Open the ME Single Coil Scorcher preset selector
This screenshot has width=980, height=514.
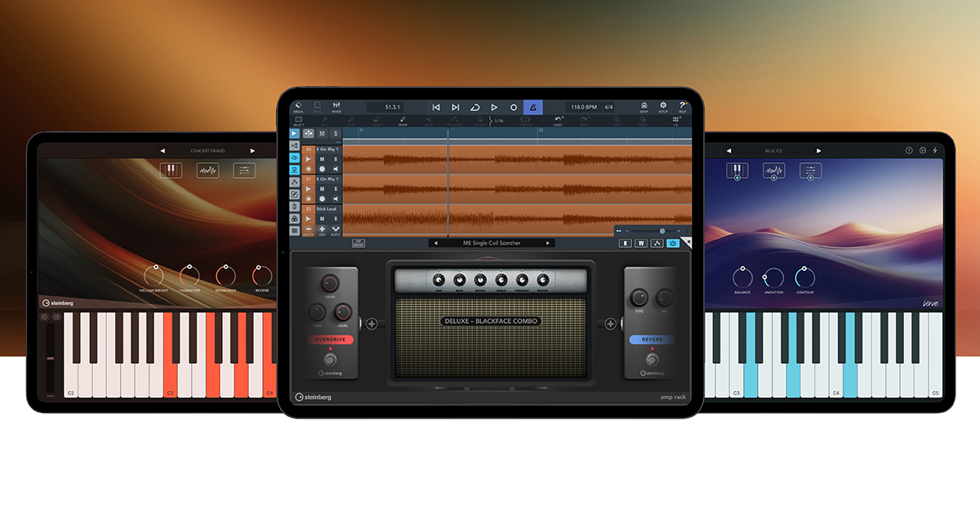490,242
